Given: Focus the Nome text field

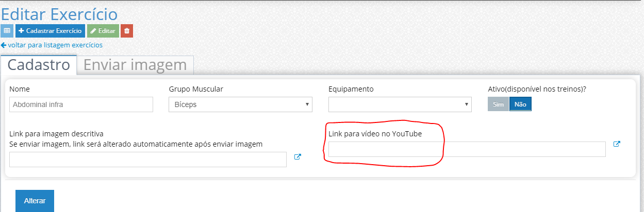Looking at the screenshot, I should [81, 104].
